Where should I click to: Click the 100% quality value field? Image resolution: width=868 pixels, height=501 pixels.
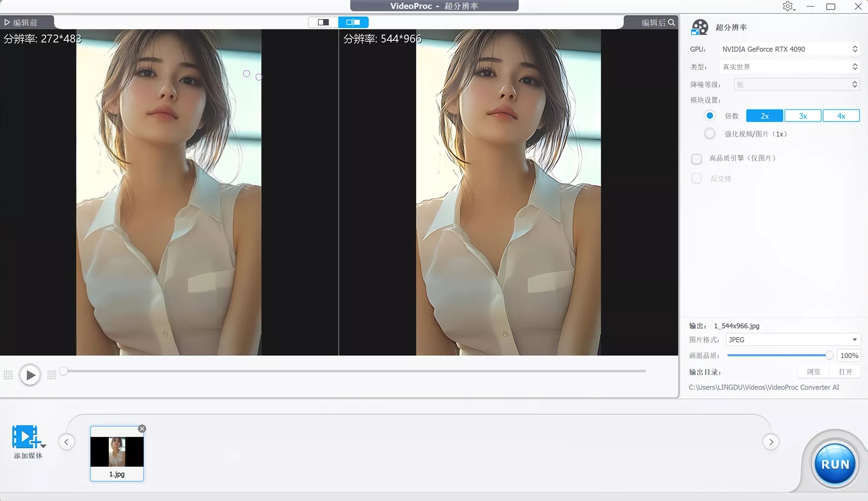[849, 356]
